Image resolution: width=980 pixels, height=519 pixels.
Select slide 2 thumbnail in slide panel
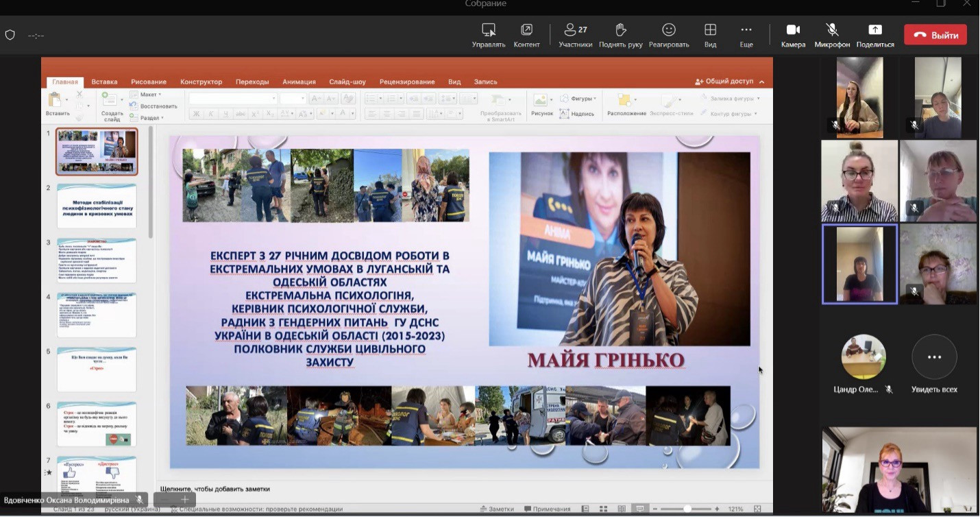tap(97, 206)
